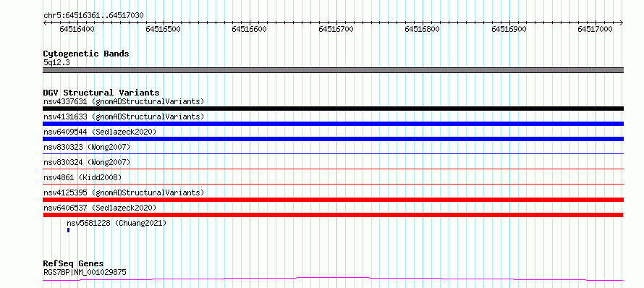Screen dimensions: 644x288
Task: Click the red bar under nsv4125395
Action: click(333, 200)
